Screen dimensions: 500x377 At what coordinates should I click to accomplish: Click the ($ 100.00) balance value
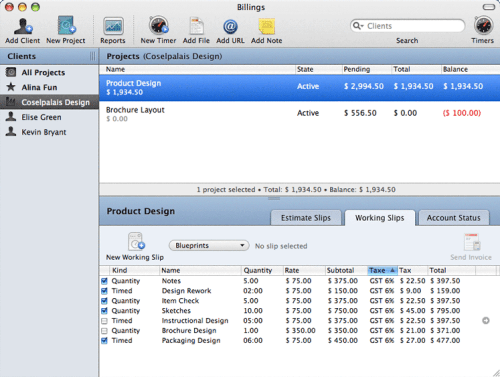[x=462, y=113]
